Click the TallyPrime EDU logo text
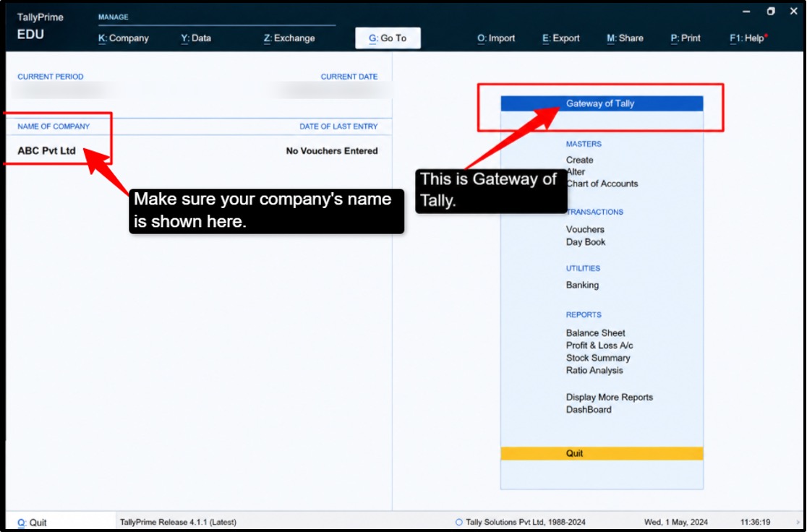This screenshot has width=807, height=532. click(40, 26)
